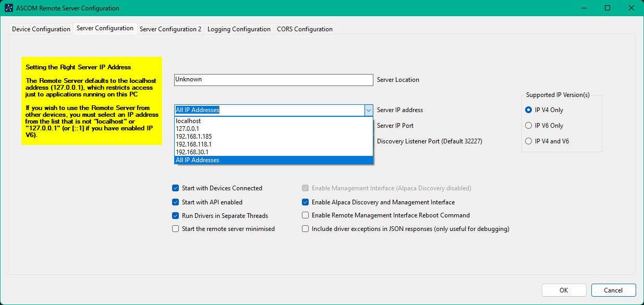
Task: Switch to the Device Configuration tab
Action: [x=41, y=29]
